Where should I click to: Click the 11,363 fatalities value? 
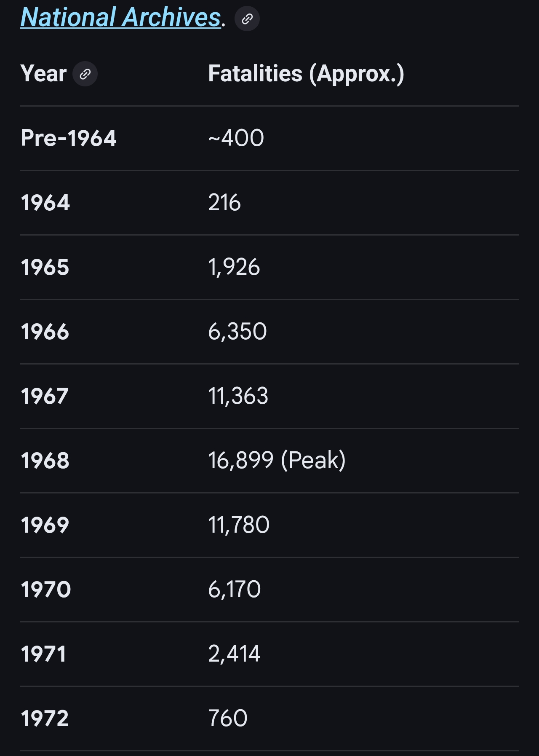point(238,396)
